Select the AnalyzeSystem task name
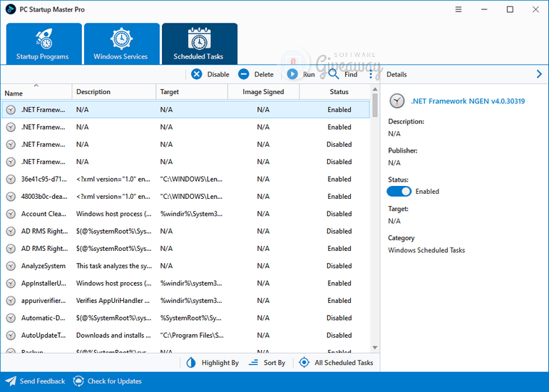 [x=43, y=266]
